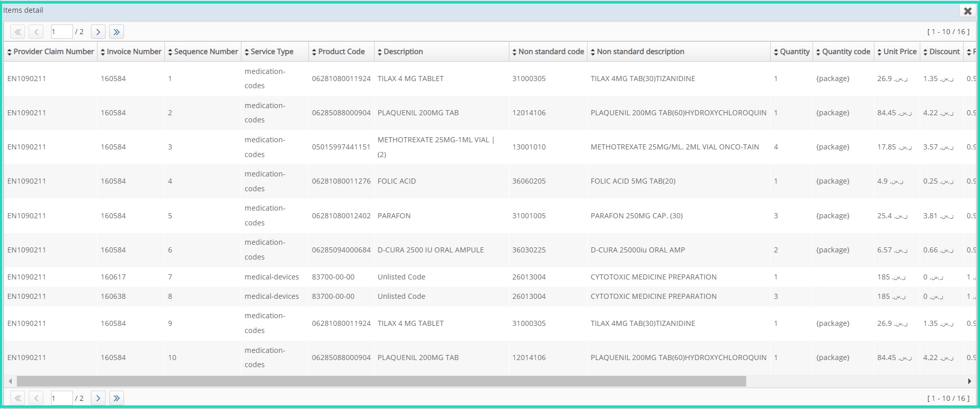Click last page arrow in bottom paginator

tap(116, 398)
